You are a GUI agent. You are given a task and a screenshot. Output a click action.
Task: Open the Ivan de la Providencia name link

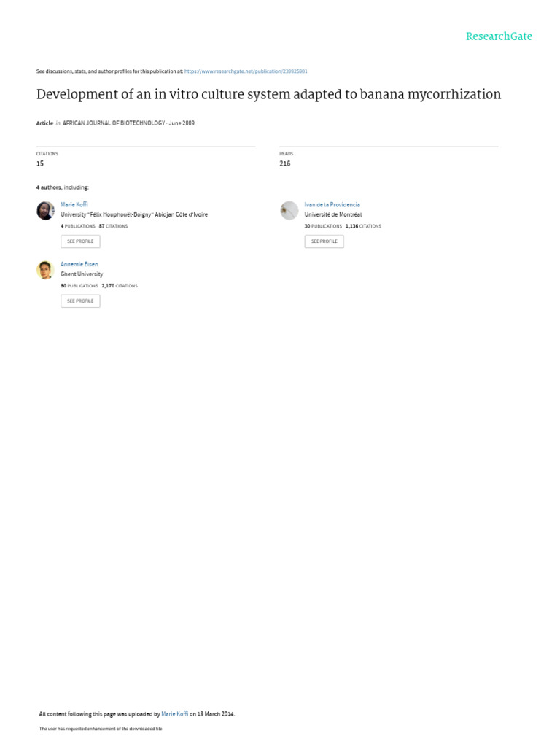click(x=332, y=204)
